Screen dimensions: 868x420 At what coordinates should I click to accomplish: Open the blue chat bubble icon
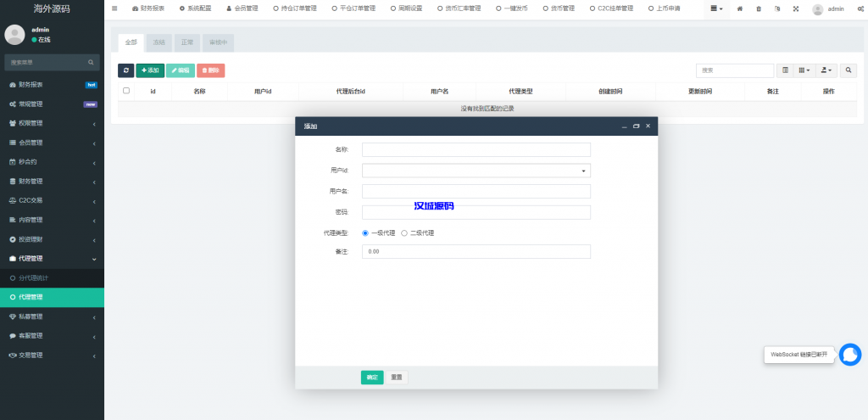(849, 355)
